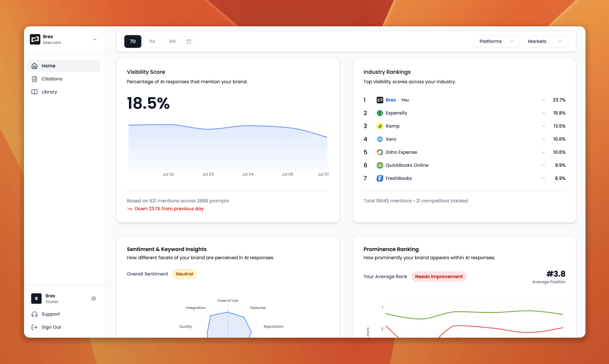Viewport: 609px width, 364px height.
Task: Select the FreshBooks ranking name
Action: point(399,178)
